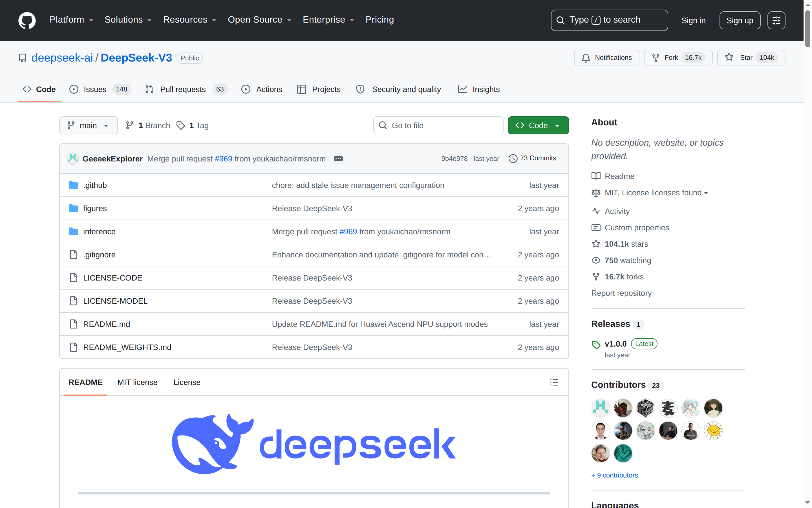The width and height of the screenshot is (812, 508).
Task: Open the .gitignore file
Action: (99, 255)
